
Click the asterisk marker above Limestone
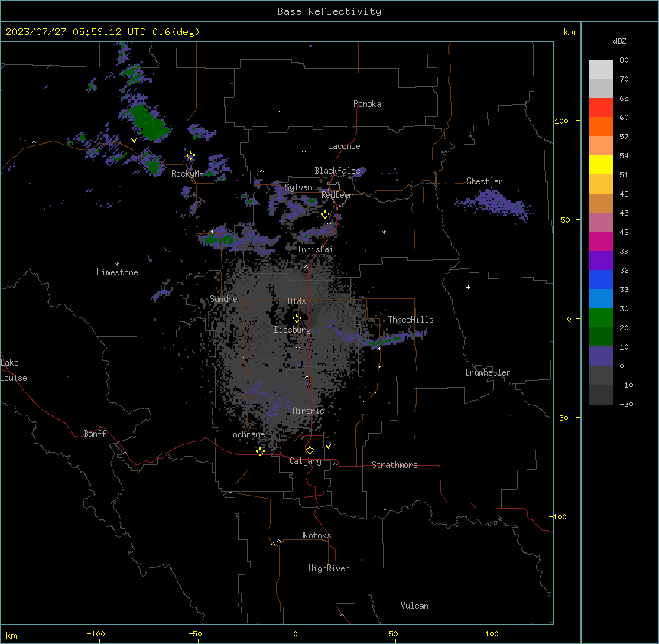pos(117,265)
